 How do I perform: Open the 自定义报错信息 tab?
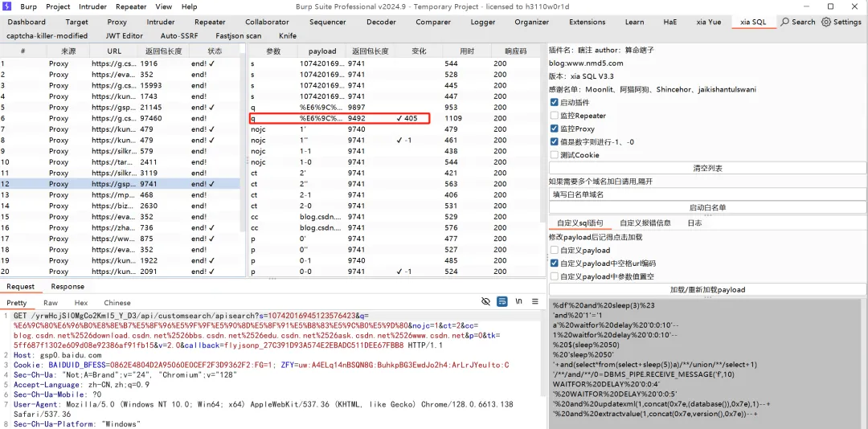click(645, 223)
